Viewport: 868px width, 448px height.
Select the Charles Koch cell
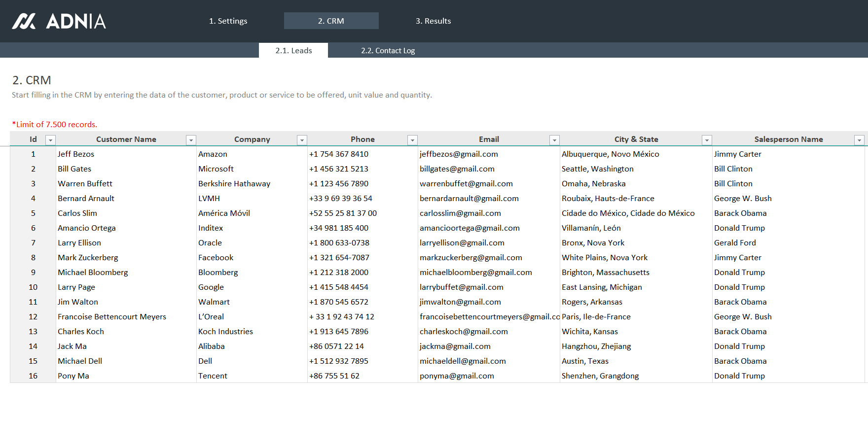(x=126, y=331)
